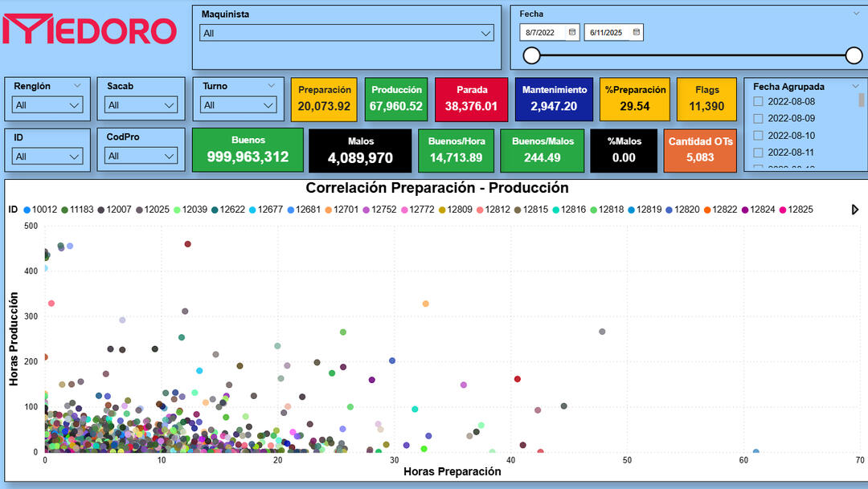Click the Fecha Agrupada header chevron
The image size is (868, 489).
tap(855, 86)
